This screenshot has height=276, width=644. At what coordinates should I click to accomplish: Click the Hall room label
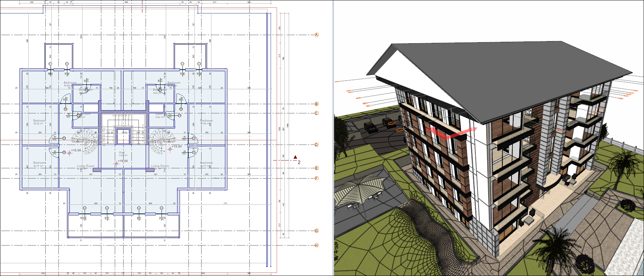(122, 153)
